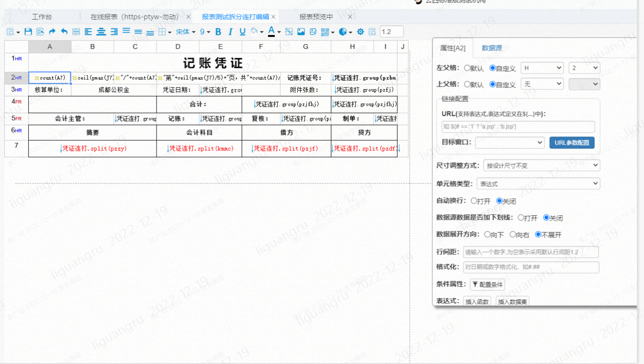644x364 pixels.
Task: Click the 配置条件 button
Action: 487,285
